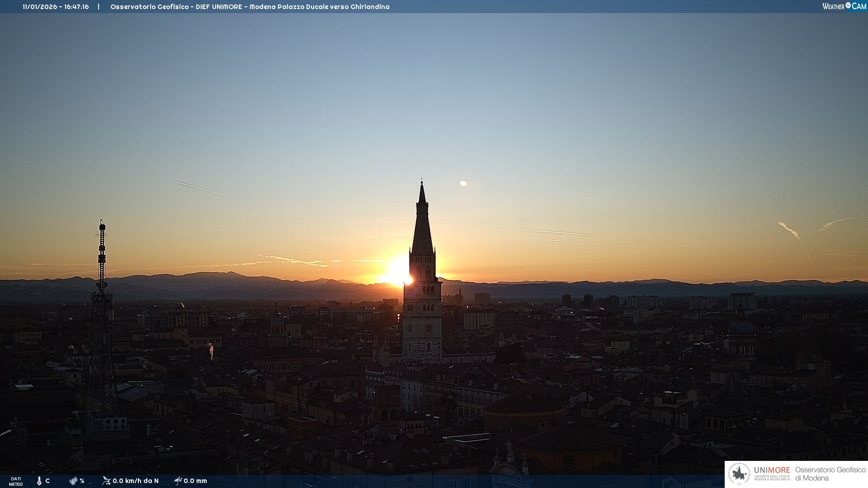Click the top of the antenna mast
The height and width of the screenshot is (488, 868).
click(102, 222)
